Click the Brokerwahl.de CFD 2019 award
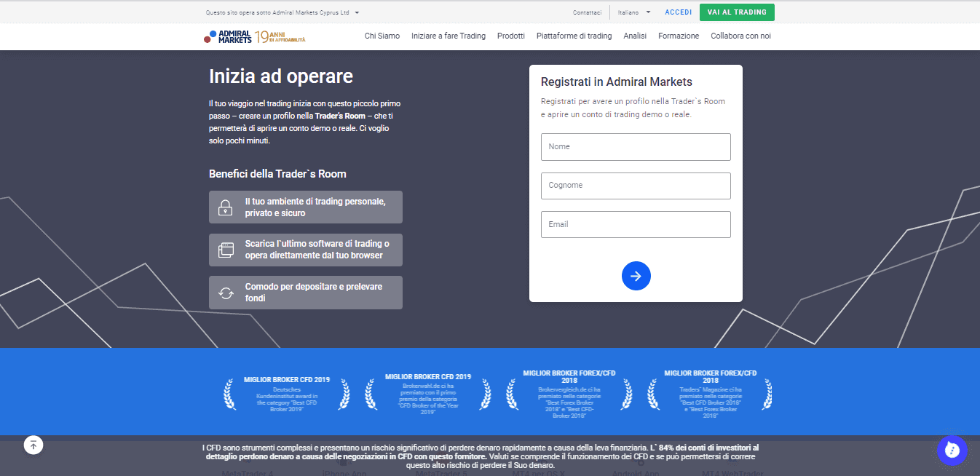This screenshot has height=476, width=980. (x=428, y=394)
